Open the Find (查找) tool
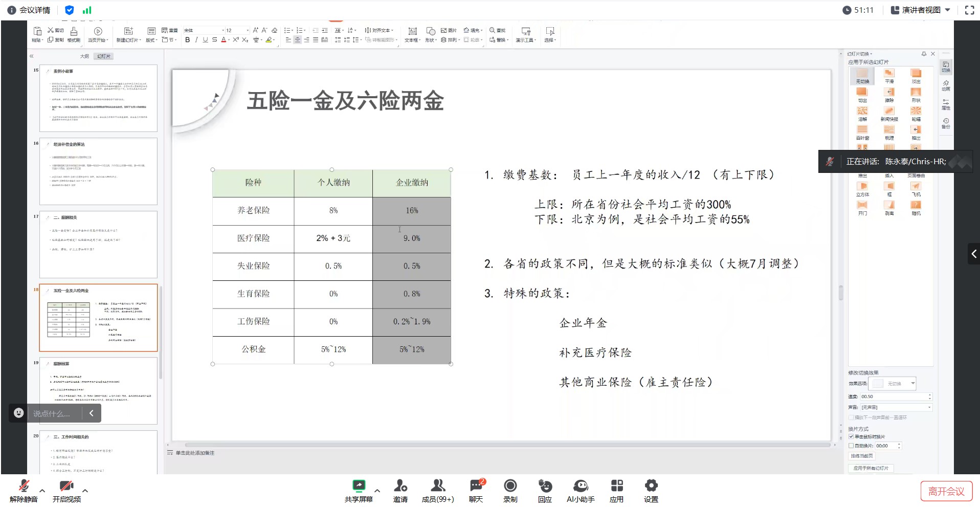Viewport: 980px width, 507px height. coord(496,30)
